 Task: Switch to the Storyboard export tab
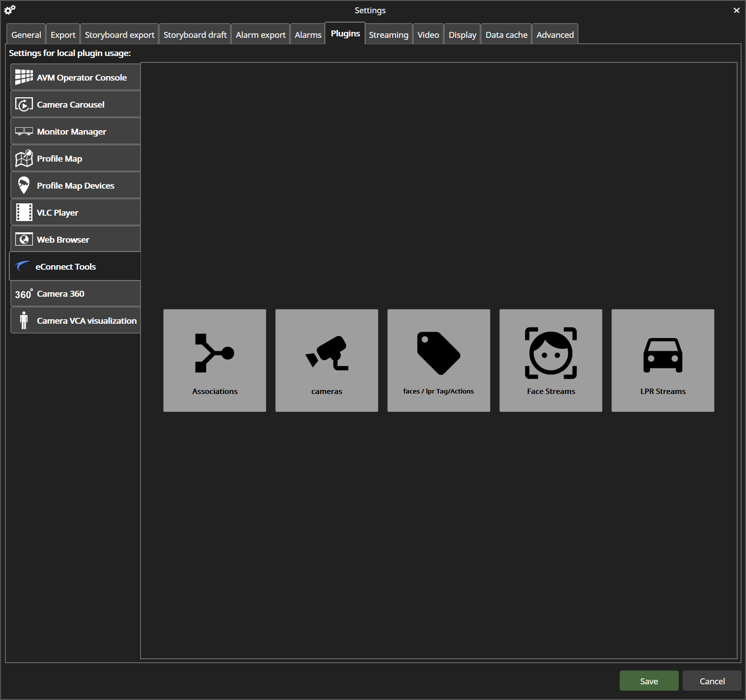[119, 34]
